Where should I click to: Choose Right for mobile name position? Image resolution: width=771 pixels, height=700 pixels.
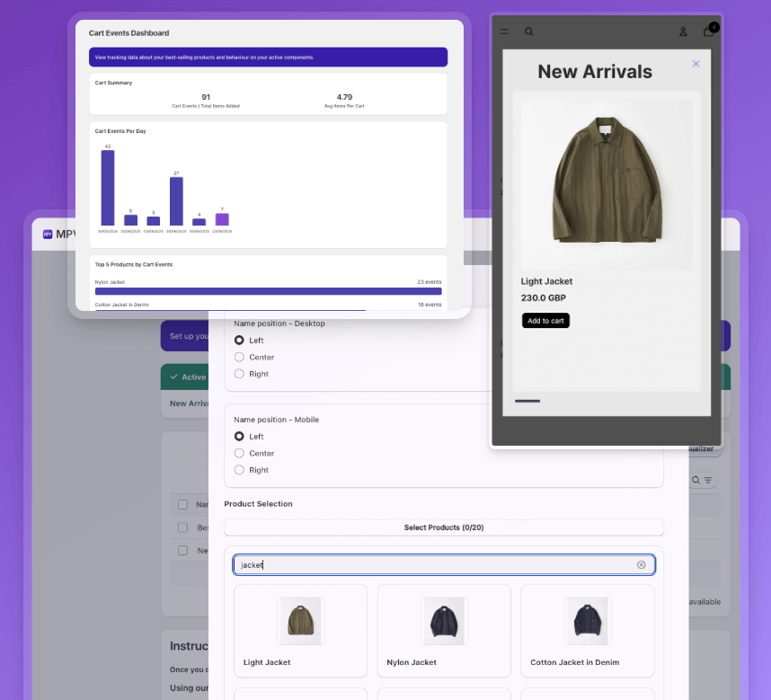coord(239,470)
